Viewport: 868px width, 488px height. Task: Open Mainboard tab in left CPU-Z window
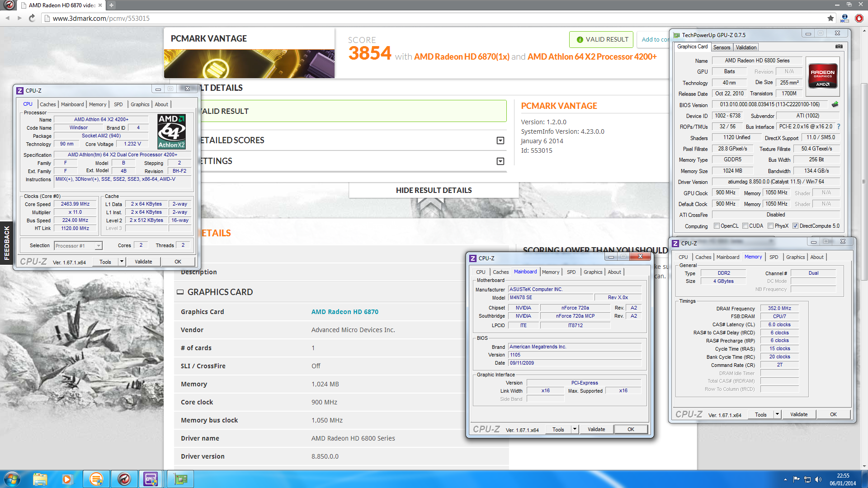(x=72, y=104)
